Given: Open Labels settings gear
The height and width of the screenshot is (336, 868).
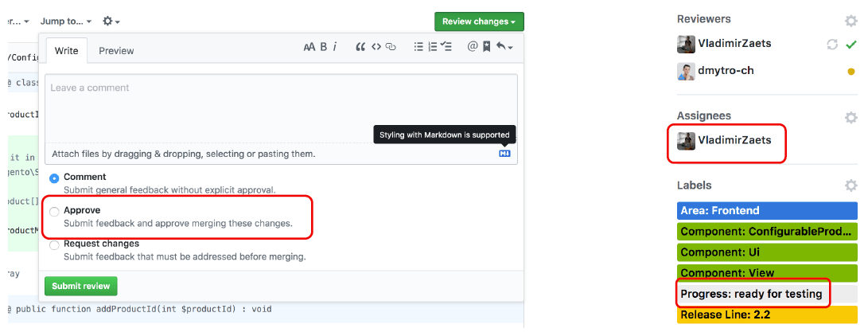Looking at the screenshot, I should [850, 186].
